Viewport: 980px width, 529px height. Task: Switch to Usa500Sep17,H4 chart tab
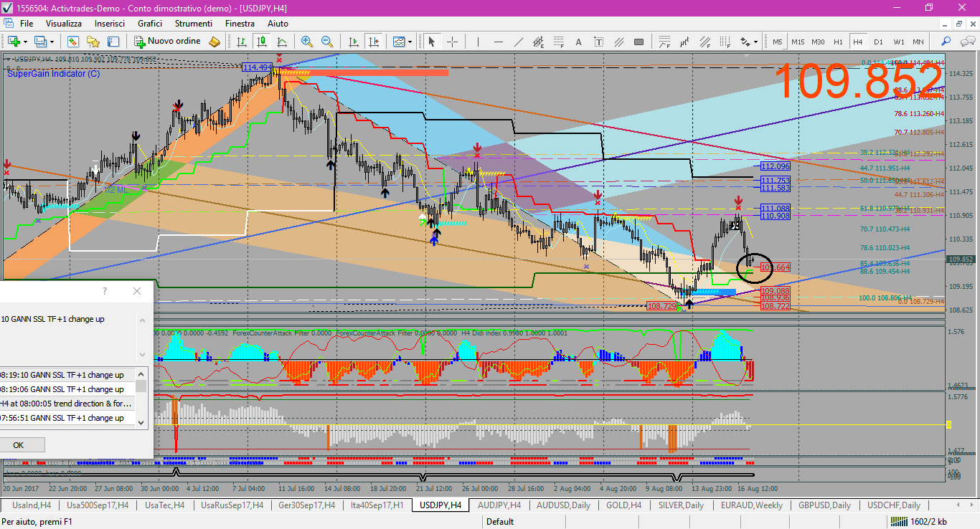point(98,505)
